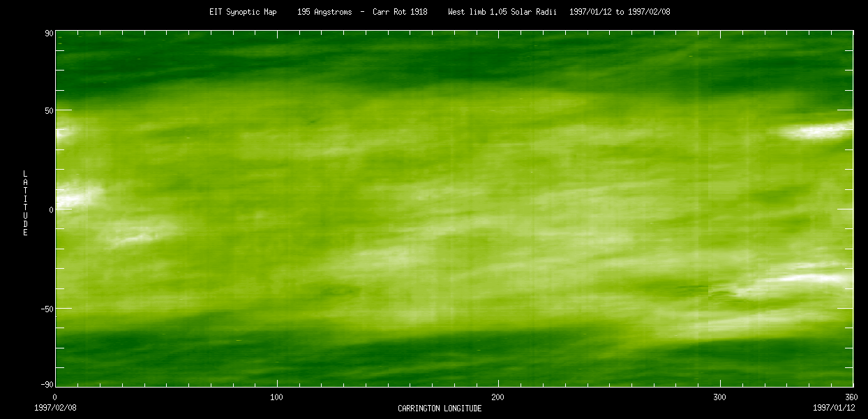This screenshot has width=868, height=419.
Task: Click the bright white patch at upper-right map edge
Action: (x=820, y=131)
